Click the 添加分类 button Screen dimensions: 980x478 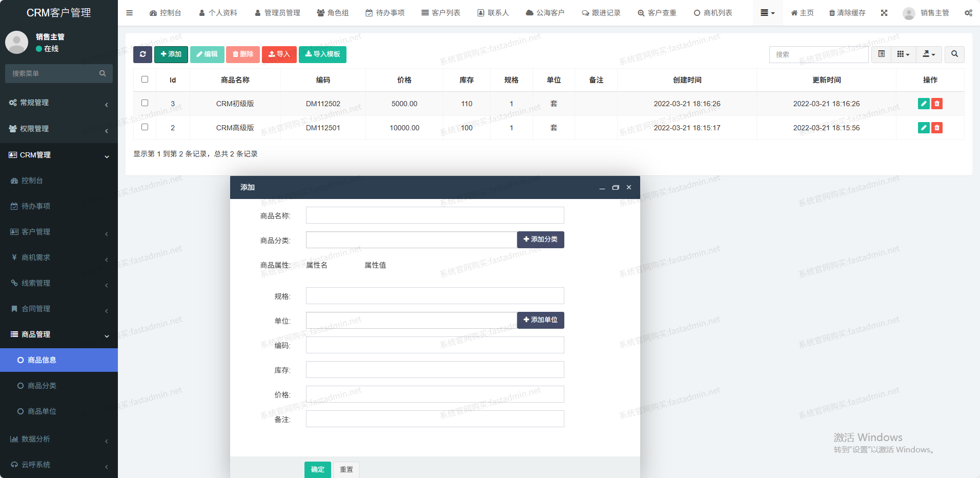click(540, 240)
